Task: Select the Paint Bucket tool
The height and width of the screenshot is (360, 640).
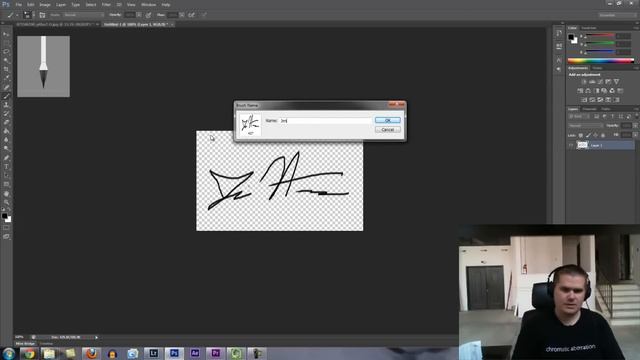Action: 6,131
